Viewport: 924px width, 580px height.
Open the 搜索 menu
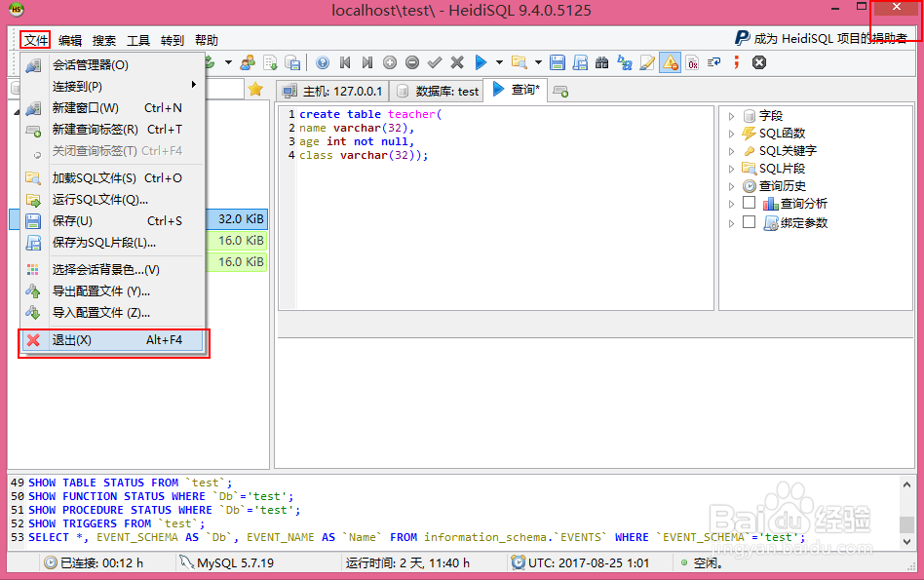point(104,40)
